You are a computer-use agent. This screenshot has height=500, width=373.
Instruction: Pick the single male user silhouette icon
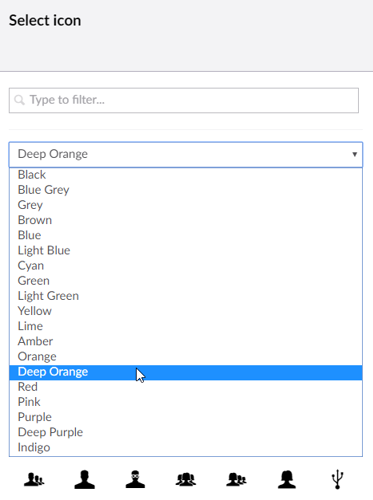tap(84, 479)
